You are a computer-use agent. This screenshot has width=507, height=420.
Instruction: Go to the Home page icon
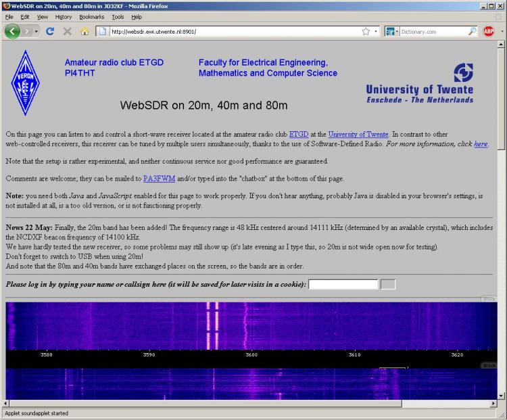[84, 31]
